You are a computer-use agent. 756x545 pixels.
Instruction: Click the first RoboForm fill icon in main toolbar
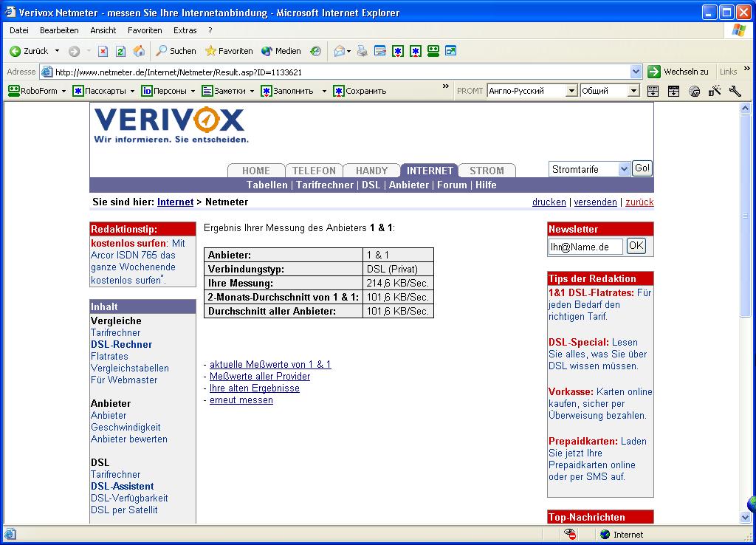pyautogui.click(x=398, y=51)
